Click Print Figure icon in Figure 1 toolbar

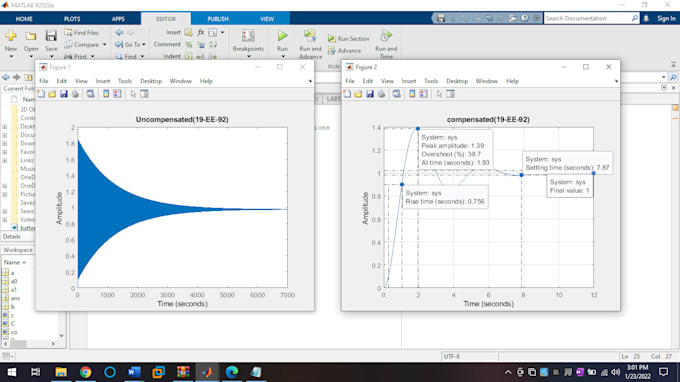[x=75, y=94]
